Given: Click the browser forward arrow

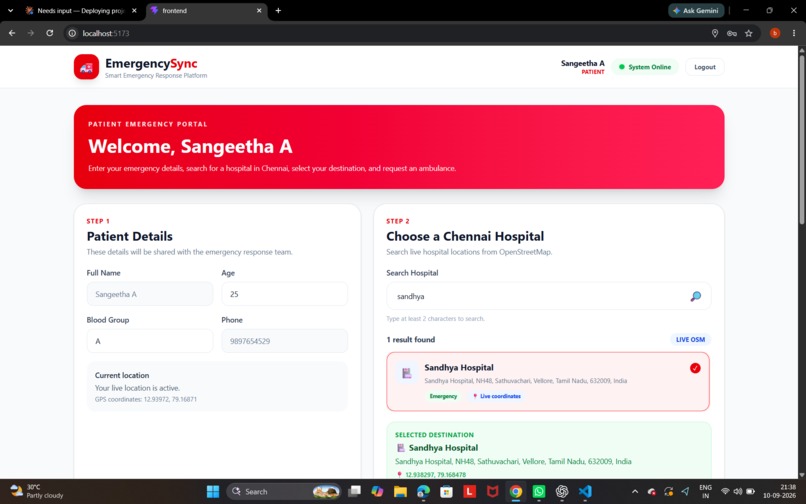Looking at the screenshot, I should (x=31, y=33).
